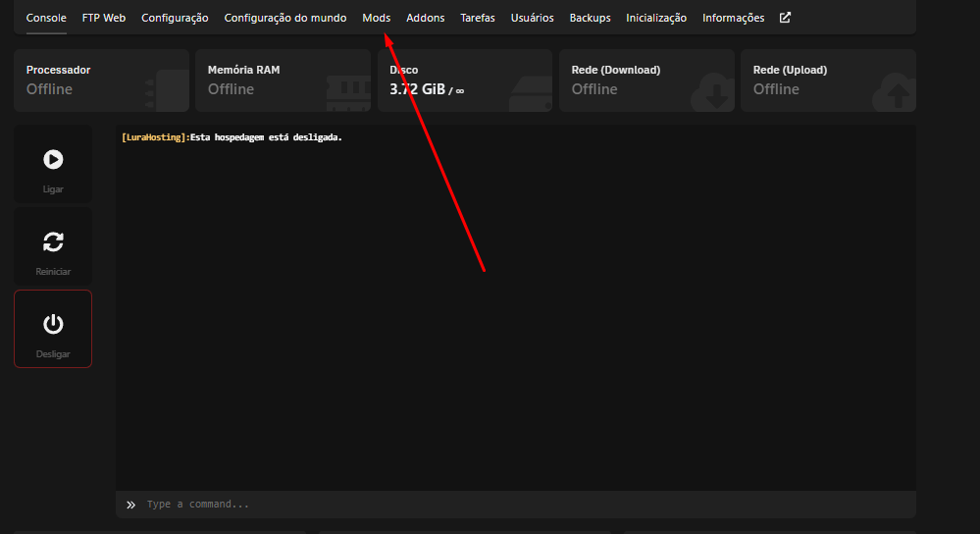Screen dimensions: 980x534
Task: Go to the Configuração tab
Action: coord(175,18)
